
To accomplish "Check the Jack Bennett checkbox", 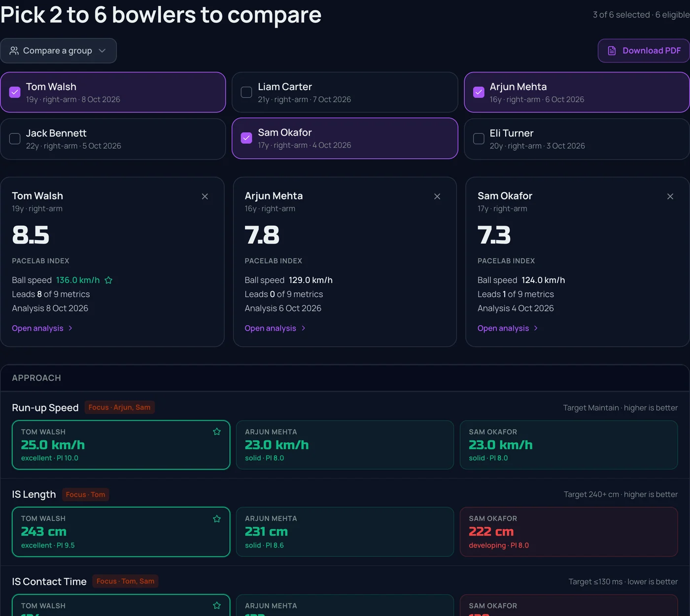I will pyautogui.click(x=15, y=139).
